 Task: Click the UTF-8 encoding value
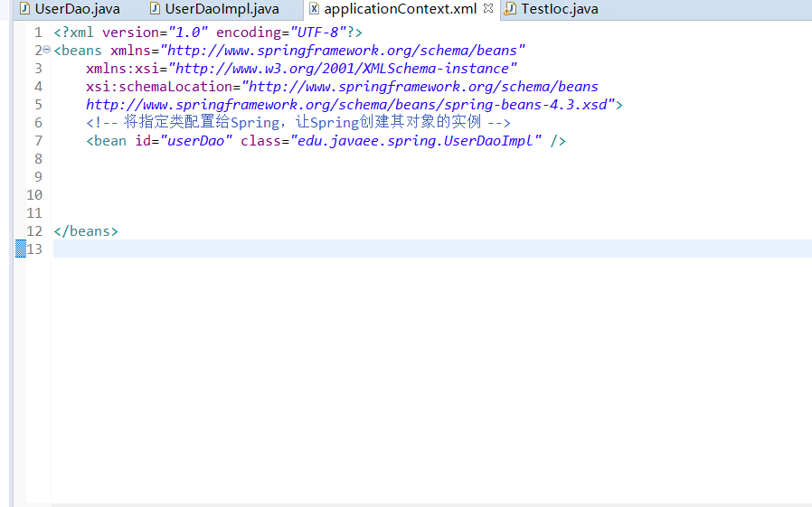tap(318, 32)
